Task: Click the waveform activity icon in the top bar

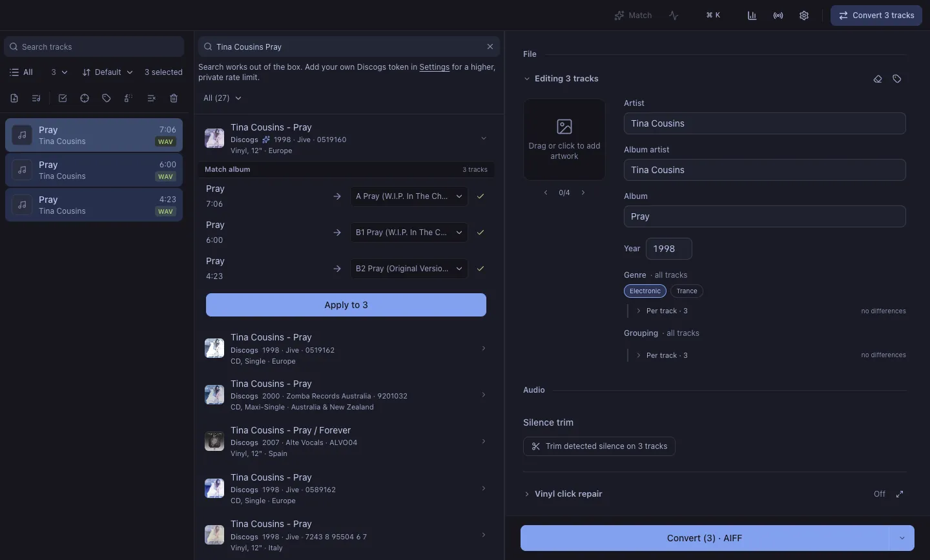Action: [x=674, y=16]
